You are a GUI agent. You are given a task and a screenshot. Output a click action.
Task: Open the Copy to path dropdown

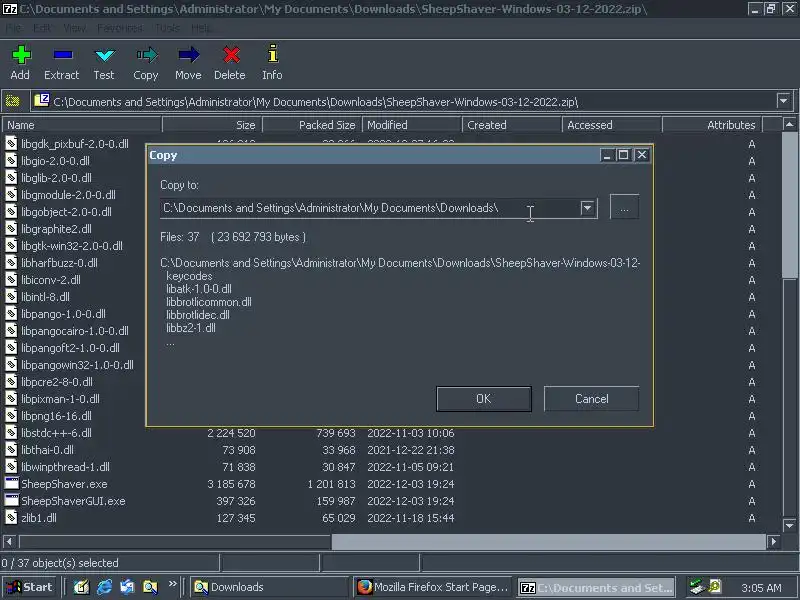tap(587, 208)
